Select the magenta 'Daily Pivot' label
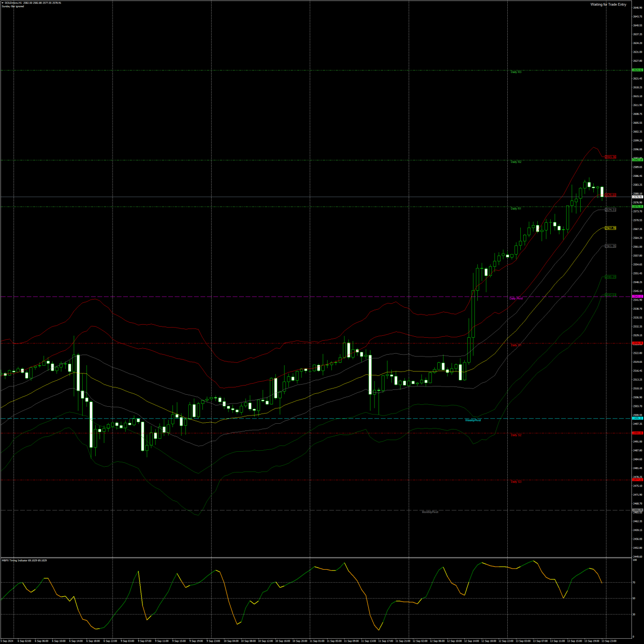Viewport: 644px width, 644px height. pos(516,299)
